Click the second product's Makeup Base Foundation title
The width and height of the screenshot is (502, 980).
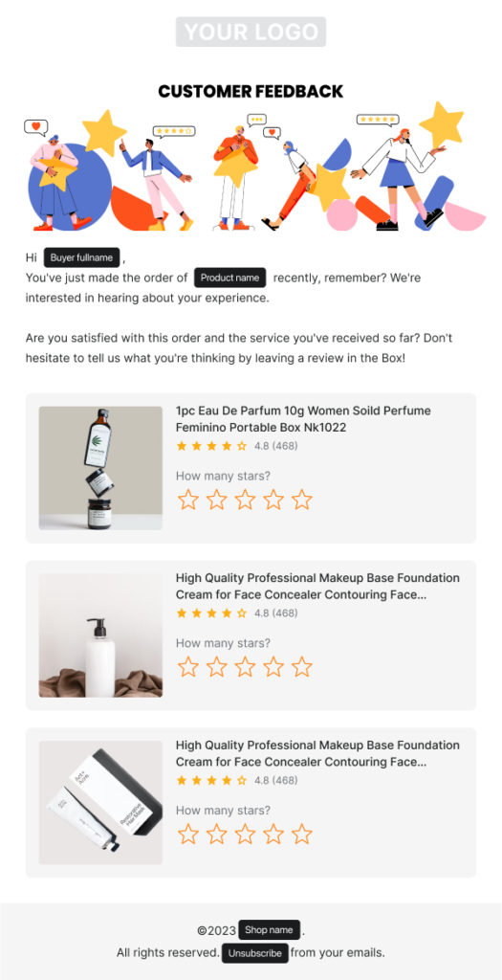317,587
